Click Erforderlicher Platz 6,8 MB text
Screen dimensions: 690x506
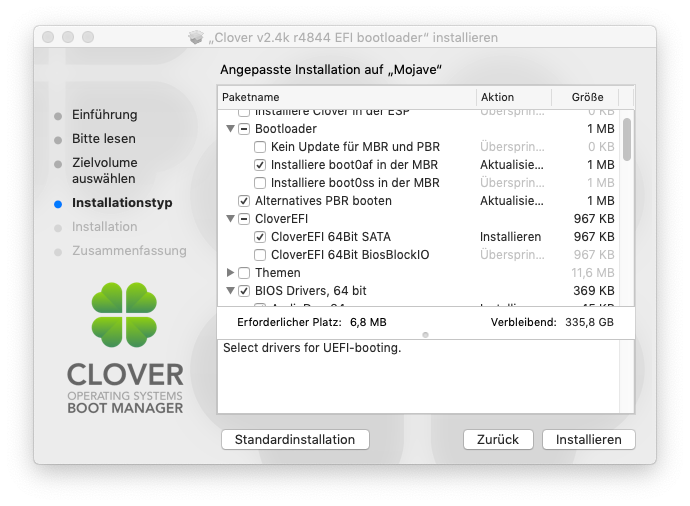(x=312, y=323)
